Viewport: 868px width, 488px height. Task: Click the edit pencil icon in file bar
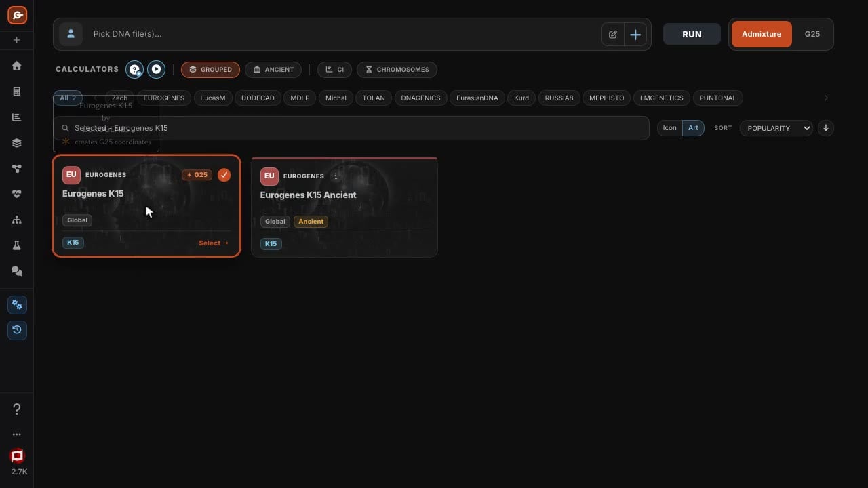click(613, 34)
